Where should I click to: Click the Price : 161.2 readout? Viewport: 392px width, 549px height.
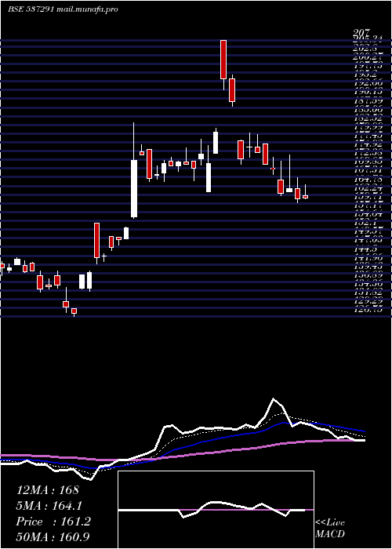[x=53, y=522]
